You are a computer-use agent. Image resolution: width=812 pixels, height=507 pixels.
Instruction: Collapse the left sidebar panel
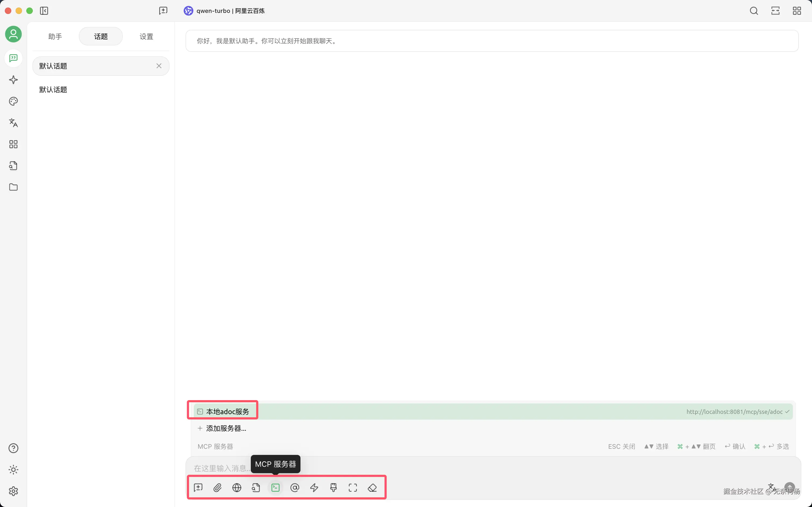(44, 11)
